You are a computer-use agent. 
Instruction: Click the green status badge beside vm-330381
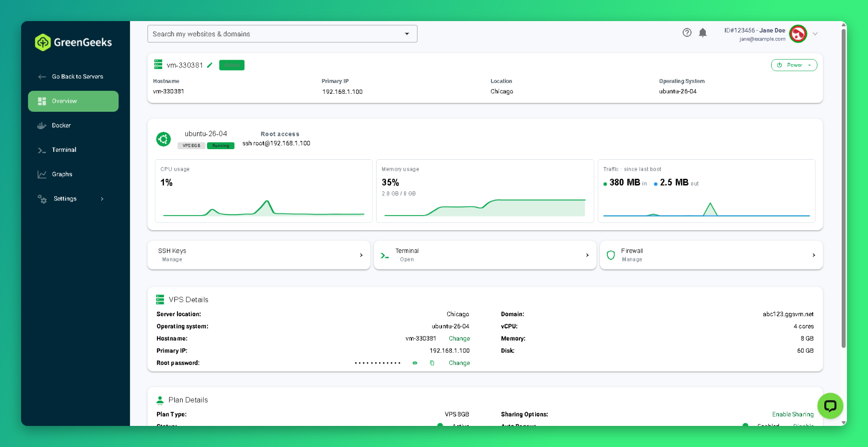point(232,65)
